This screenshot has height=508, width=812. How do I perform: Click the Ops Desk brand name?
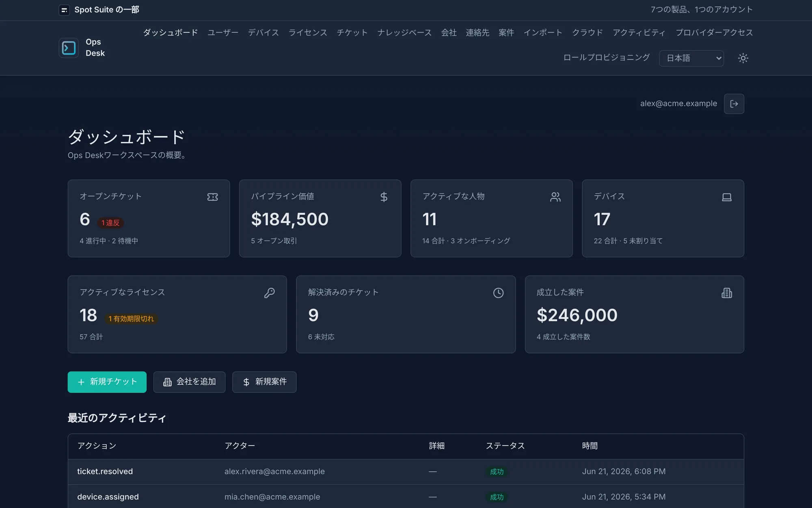(95, 48)
